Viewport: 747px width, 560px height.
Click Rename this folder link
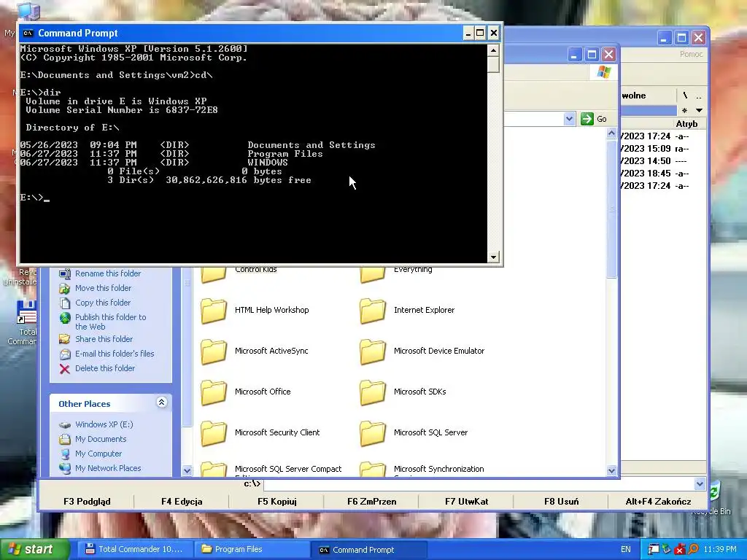pyautogui.click(x=108, y=273)
